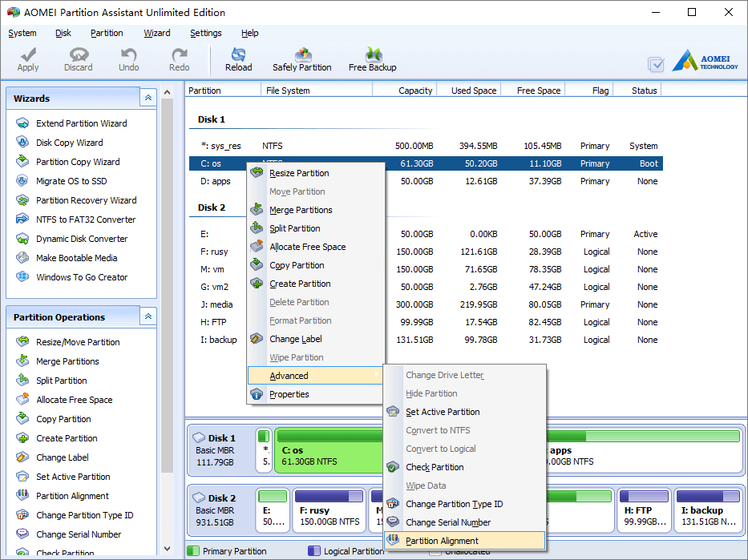Open NTFS to FAT32 Converter icon
The width and height of the screenshot is (748, 560).
tap(22, 220)
